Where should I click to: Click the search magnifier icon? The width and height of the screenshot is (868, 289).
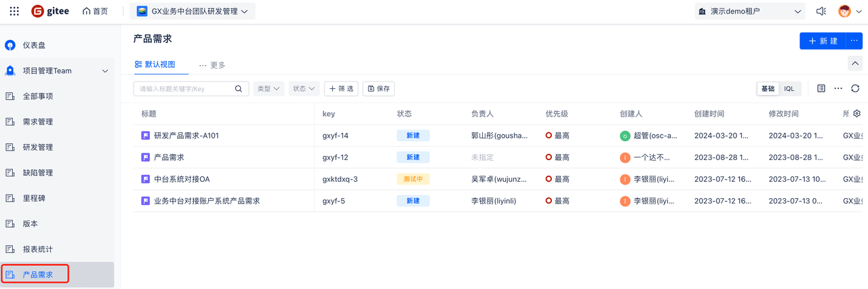(238, 89)
